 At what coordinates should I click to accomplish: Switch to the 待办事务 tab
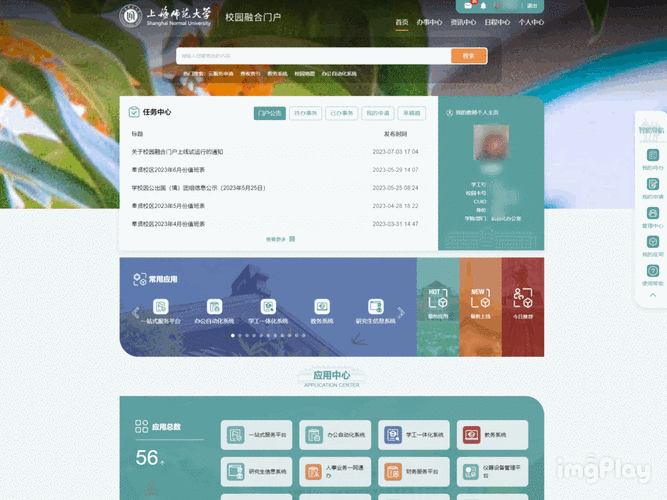click(x=305, y=113)
